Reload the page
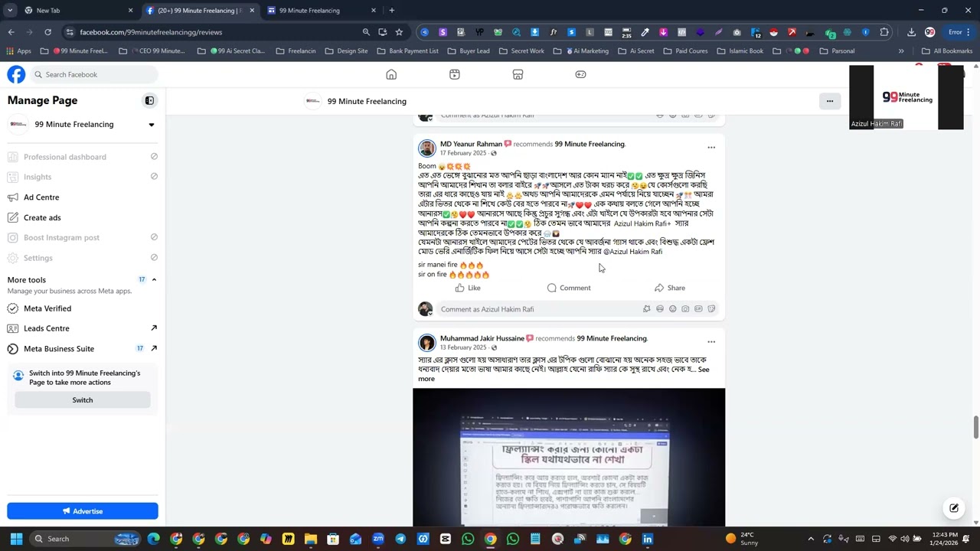This screenshot has height=551, width=980. click(x=47, y=32)
